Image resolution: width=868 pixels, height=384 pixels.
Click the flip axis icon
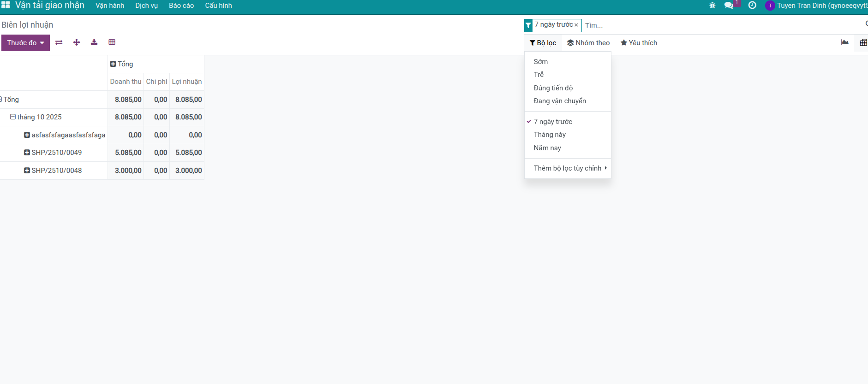pos(59,42)
